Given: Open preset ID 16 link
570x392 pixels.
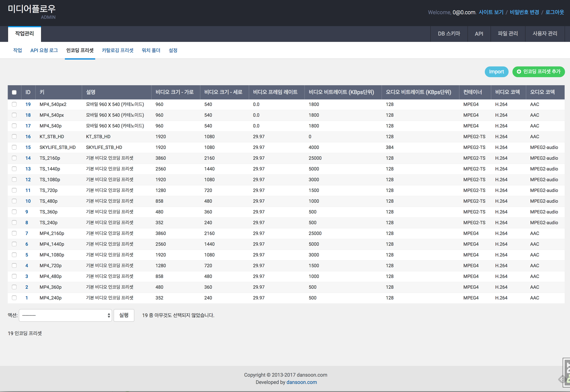Looking at the screenshot, I should point(28,137).
